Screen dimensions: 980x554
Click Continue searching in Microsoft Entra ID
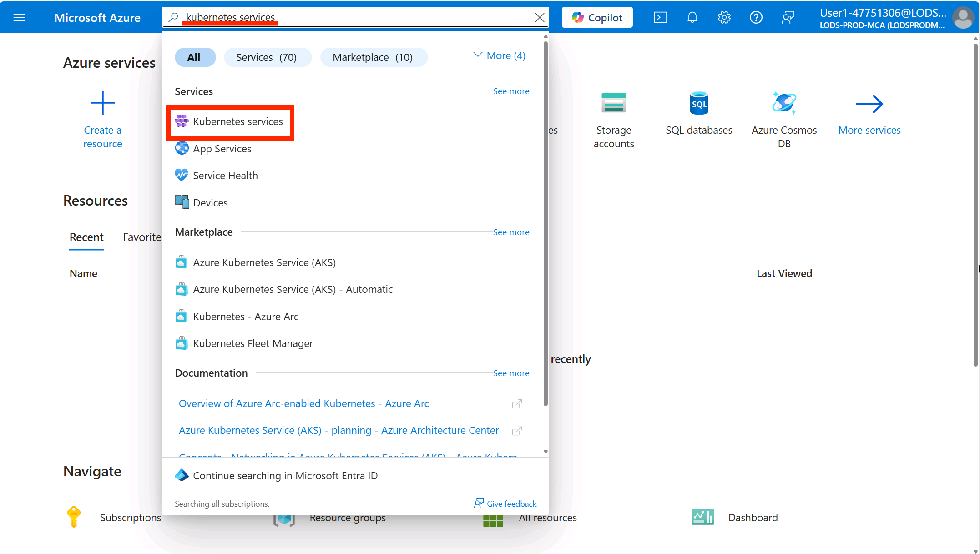click(x=277, y=476)
